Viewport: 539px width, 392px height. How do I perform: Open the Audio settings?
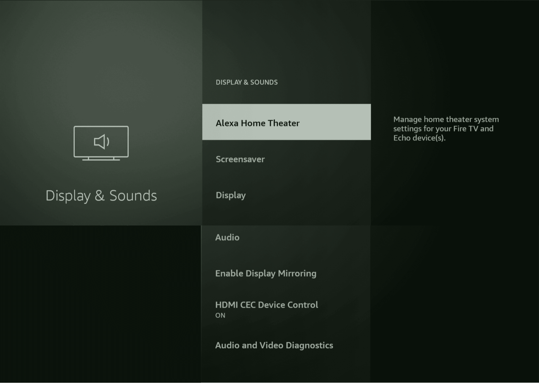(227, 238)
